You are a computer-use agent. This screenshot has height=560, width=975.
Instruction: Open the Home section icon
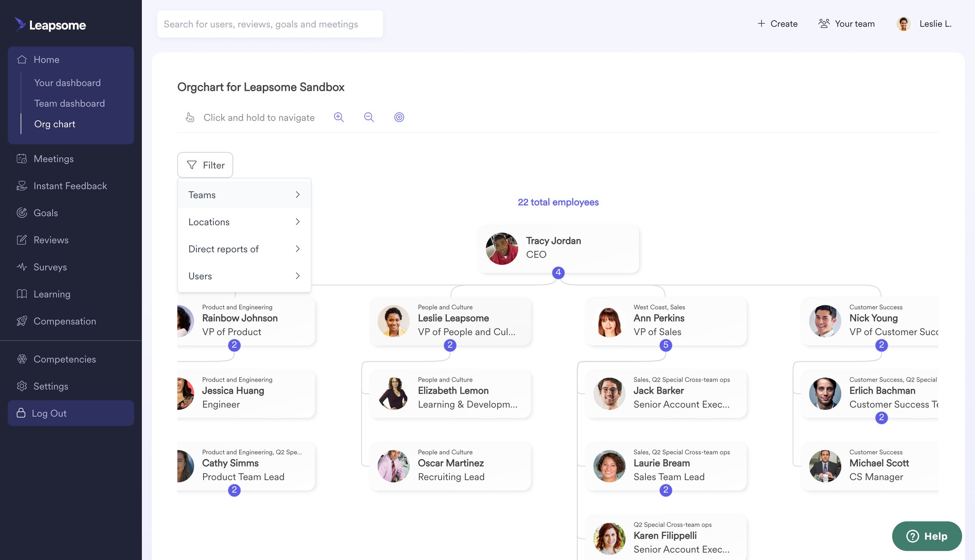22,60
